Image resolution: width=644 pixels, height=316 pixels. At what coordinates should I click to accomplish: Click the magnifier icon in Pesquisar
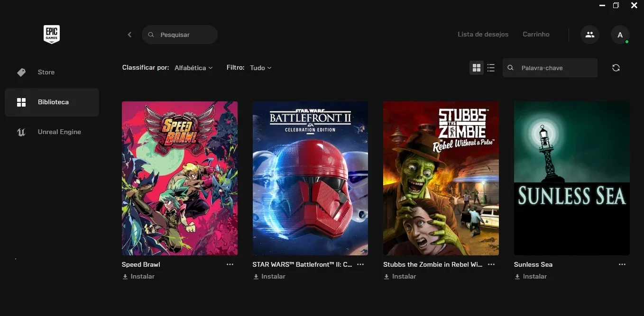point(151,35)
